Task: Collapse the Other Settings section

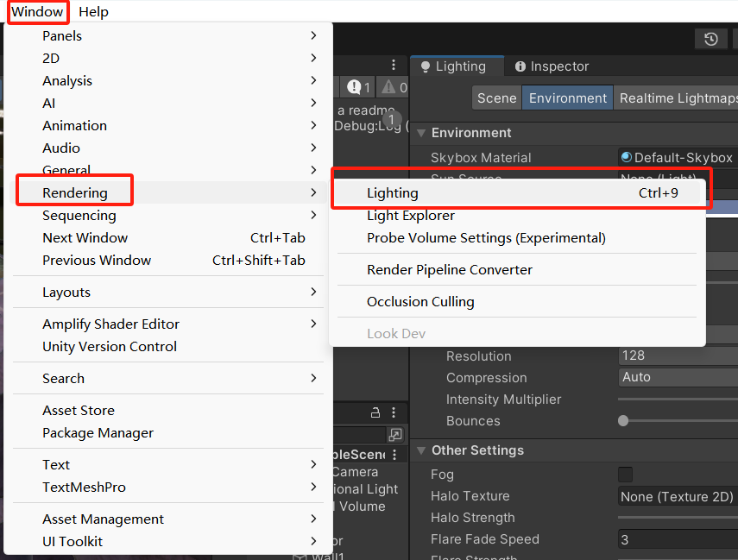Action: tap(421, 450)
